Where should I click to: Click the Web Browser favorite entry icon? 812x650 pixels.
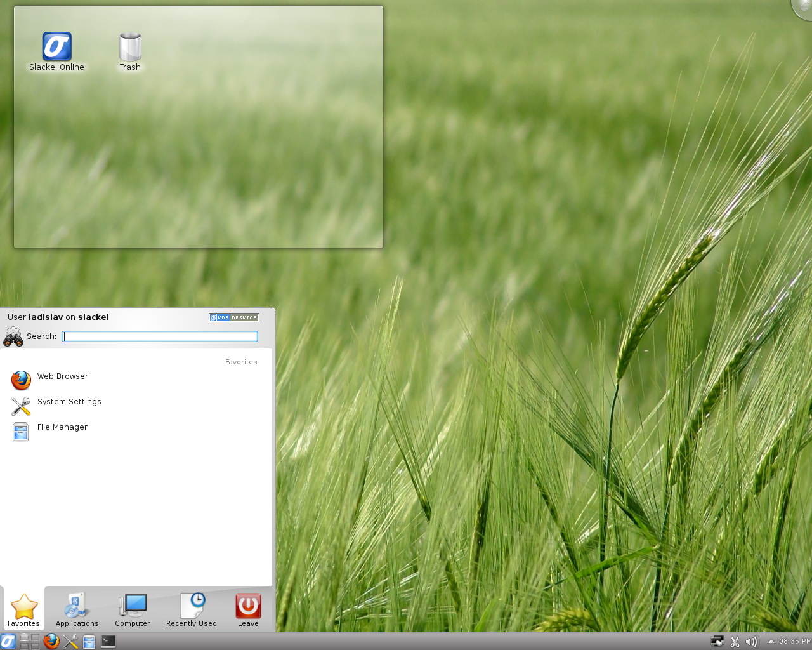[20, 380]
